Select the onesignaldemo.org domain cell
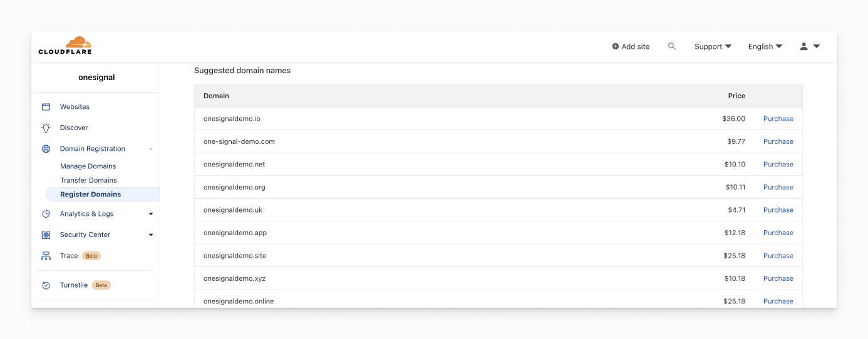 234,187
